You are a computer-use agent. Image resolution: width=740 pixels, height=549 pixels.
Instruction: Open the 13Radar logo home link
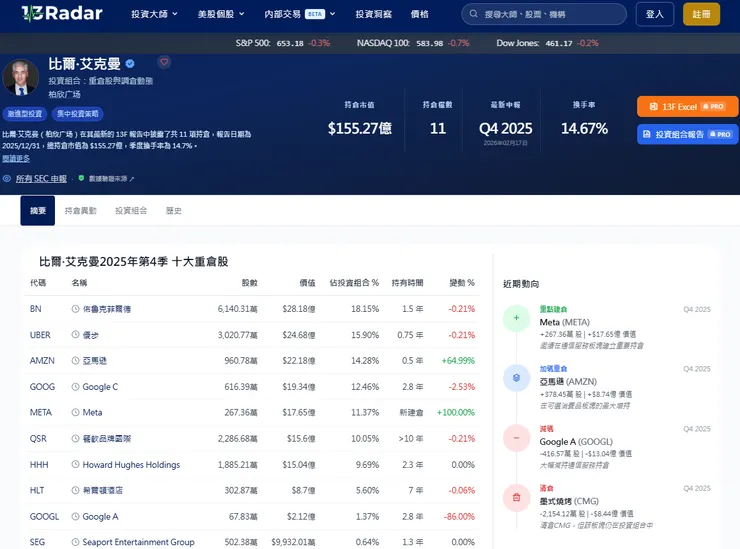(x=62, y=13)
